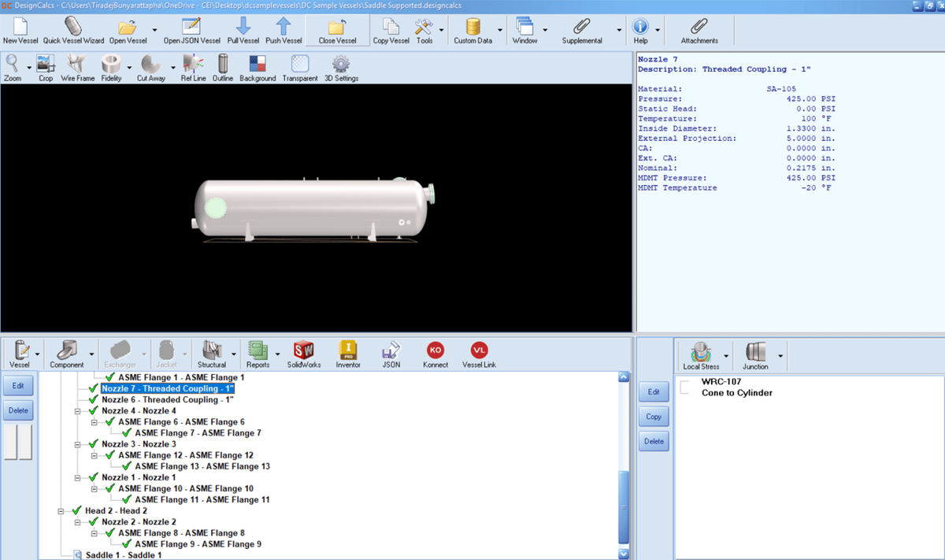Collapse the Head 2 tree node
945x560 pixels.
coord(61,511)
